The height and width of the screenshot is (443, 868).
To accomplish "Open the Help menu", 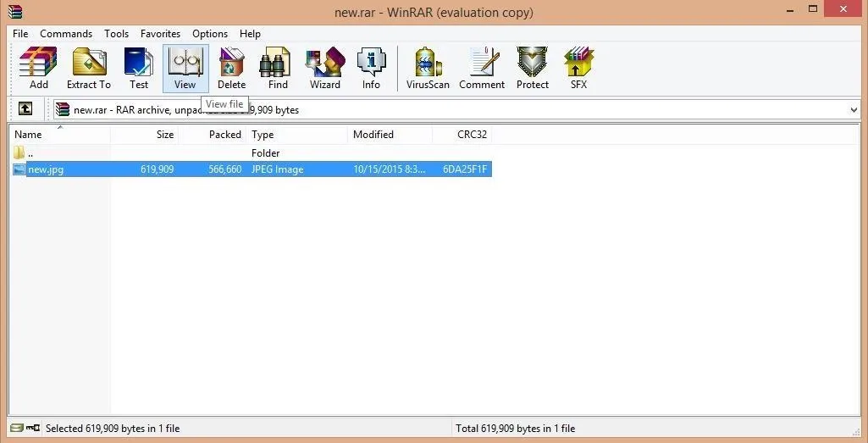I will (x=250, y=34).
